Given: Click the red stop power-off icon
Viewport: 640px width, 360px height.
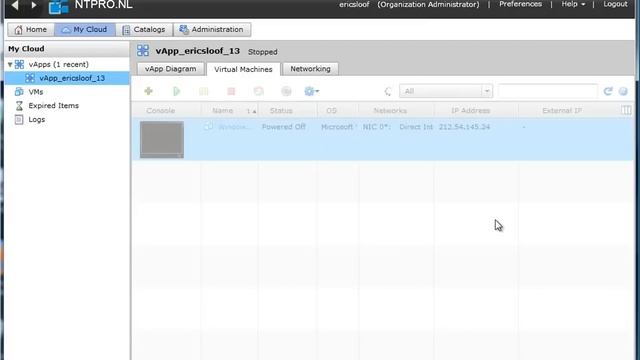Looking at the screenshot, I should pyautogui.click(x=231, y=91).
